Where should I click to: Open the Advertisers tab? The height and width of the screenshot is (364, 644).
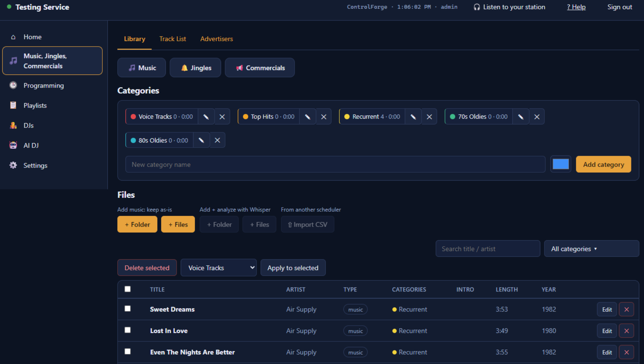(x=217, y=39)
